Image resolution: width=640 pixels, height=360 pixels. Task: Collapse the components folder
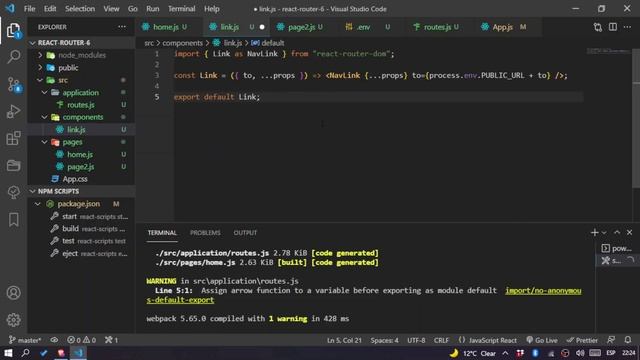click(44, 117)
